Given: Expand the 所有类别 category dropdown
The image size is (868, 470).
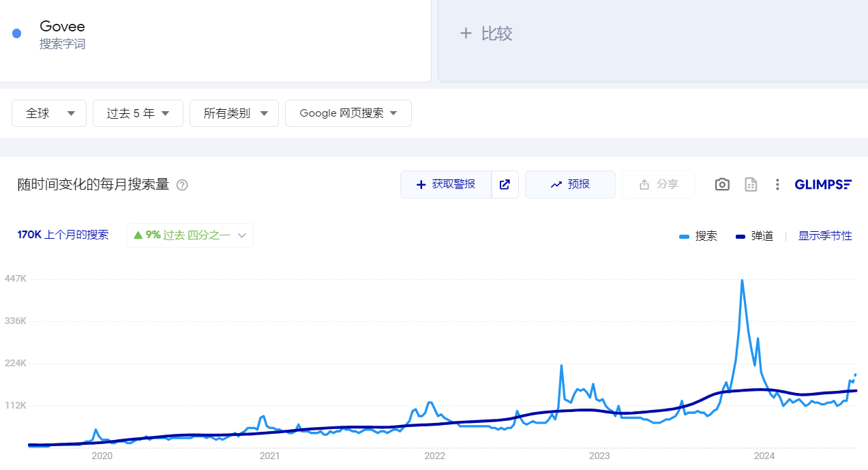Looking at the screenshot, I should click(x=234, y=113).
